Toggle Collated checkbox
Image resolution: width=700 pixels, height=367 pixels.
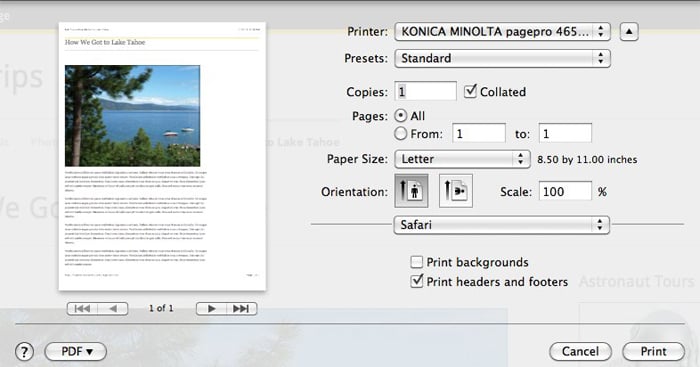click(470, 92)
